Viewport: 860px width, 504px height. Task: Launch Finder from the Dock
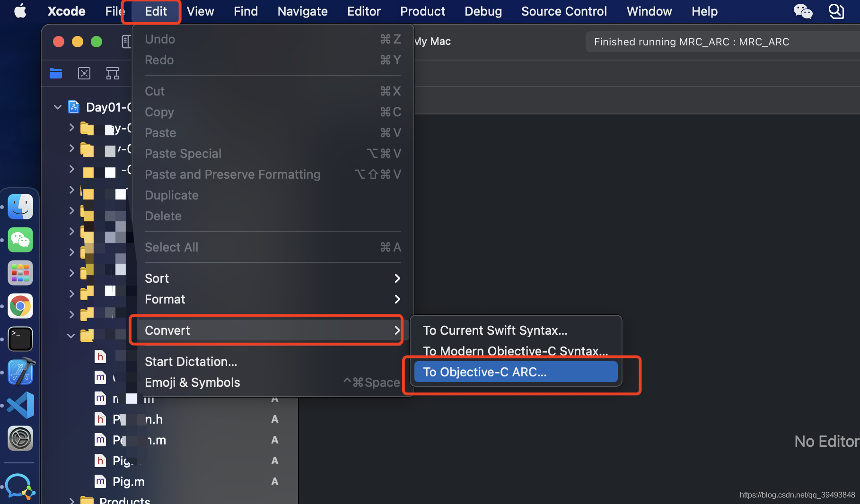tap(20, 207)
